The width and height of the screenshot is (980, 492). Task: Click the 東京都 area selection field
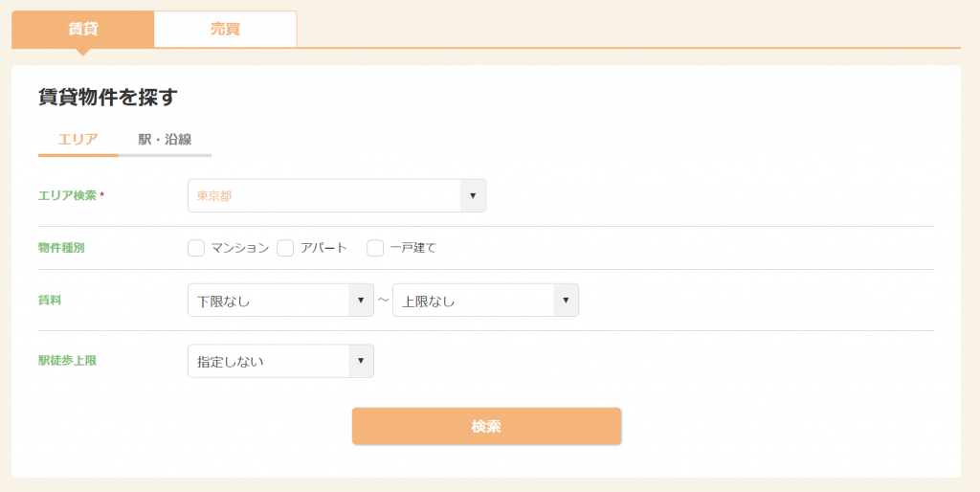tap(323, 195)
